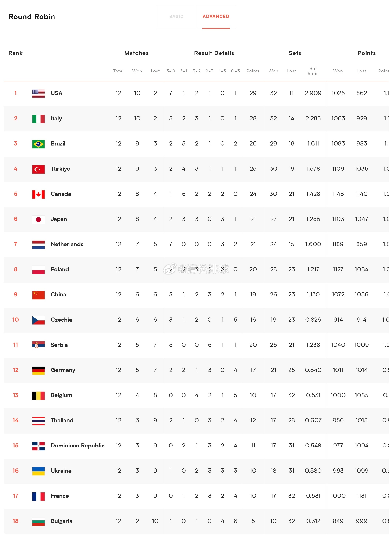Open the Poland team link
The height and width of the screenshot is (537, 392).
[60, 269]
